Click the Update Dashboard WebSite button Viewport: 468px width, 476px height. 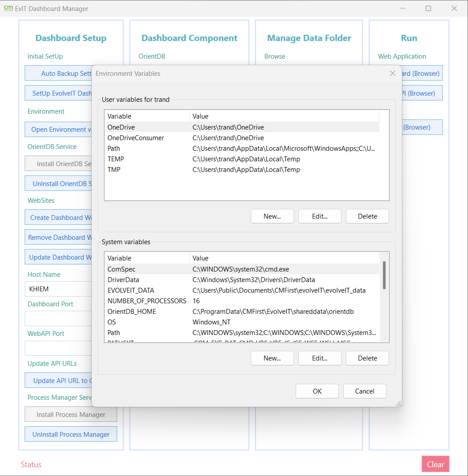coord(58,257)
